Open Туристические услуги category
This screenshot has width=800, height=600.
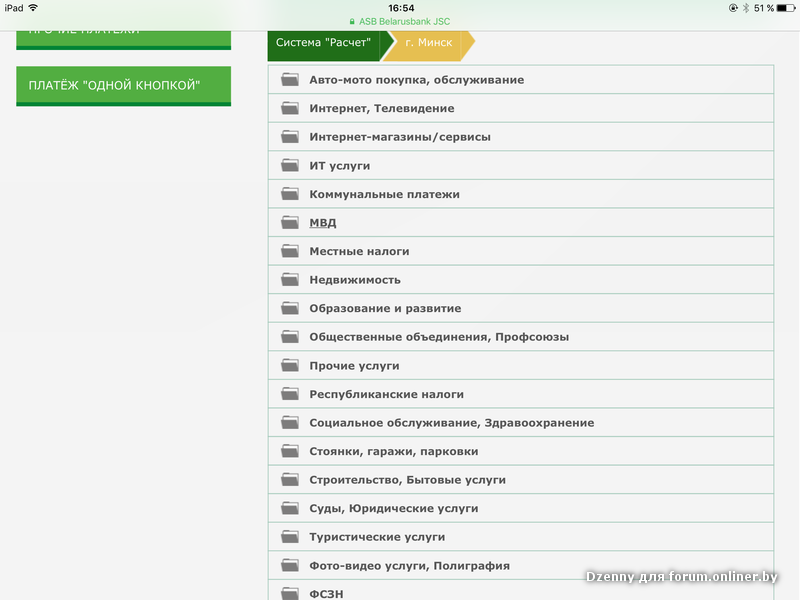click(521, 537)
